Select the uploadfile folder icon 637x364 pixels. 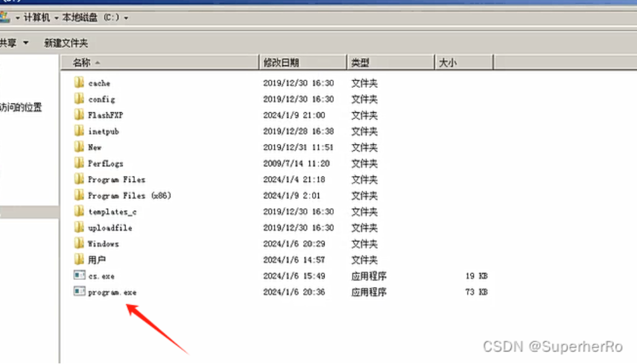79,228
